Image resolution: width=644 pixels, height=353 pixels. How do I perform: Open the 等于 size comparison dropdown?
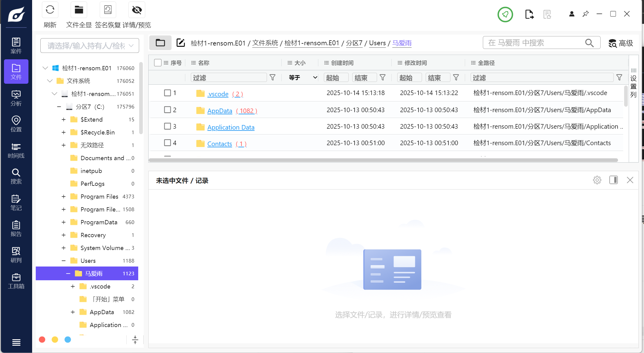click(303, 78)
